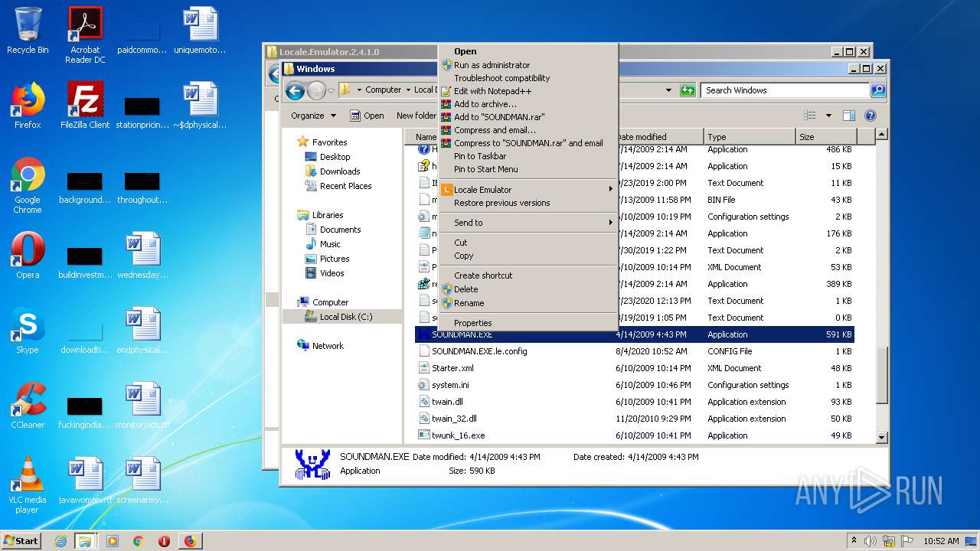Launch Acrobat Reader DC shortcut
980x551 pixels.
click(x=85, y=35)
